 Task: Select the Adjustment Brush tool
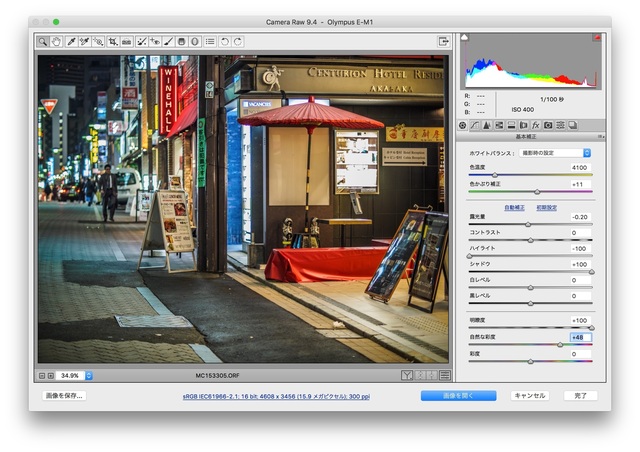click(169, 41)
